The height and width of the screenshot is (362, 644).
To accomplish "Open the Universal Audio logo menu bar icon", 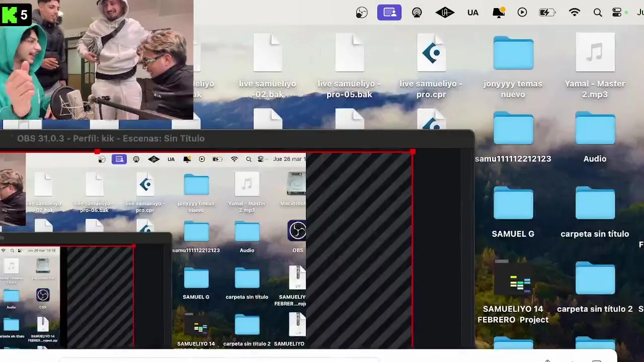I will pyautogui.click(x=445, y=13).
